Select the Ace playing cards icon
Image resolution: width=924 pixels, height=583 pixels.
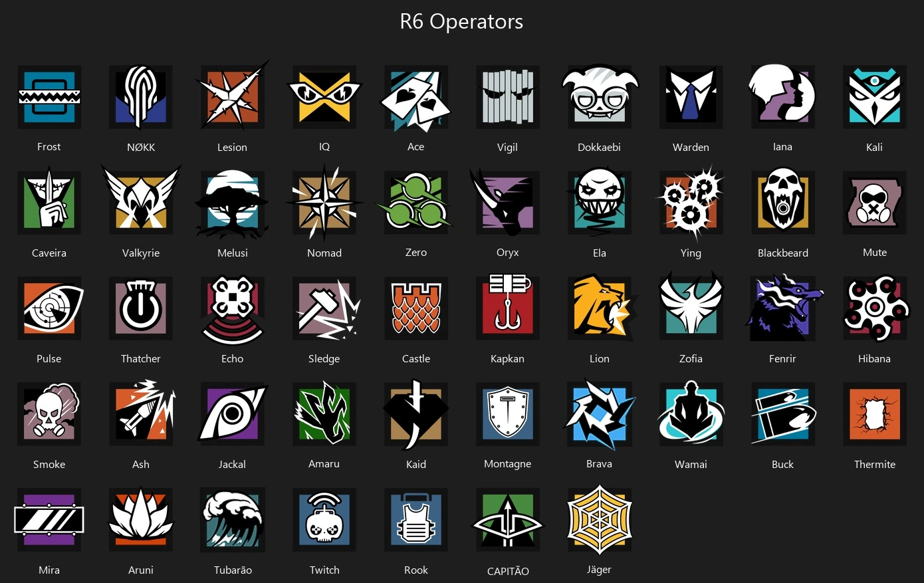point(416,98)
